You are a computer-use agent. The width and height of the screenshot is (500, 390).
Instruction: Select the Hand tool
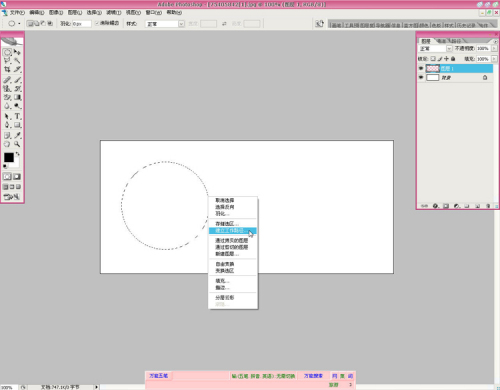click(7, 144)
